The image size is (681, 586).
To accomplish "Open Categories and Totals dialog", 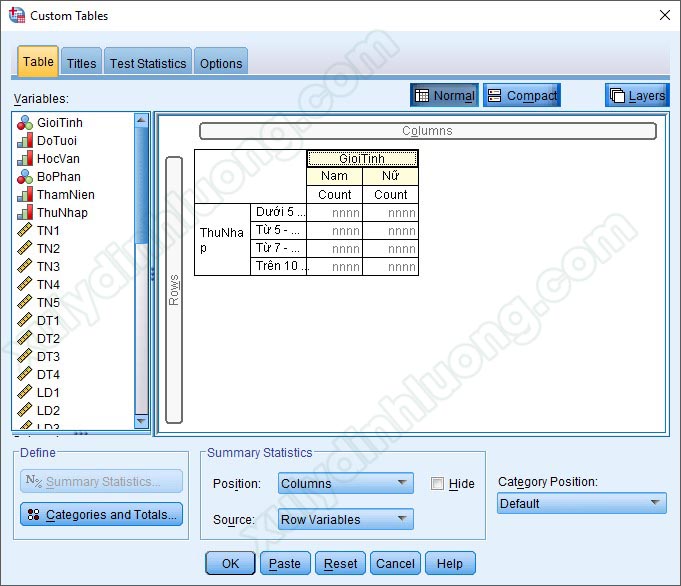I will 101,514.
